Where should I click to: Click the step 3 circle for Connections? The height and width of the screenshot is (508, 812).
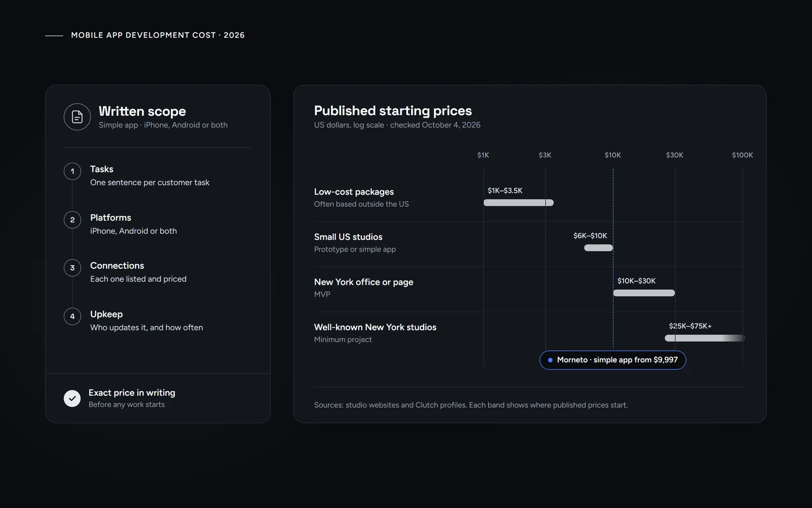(73, 268)
